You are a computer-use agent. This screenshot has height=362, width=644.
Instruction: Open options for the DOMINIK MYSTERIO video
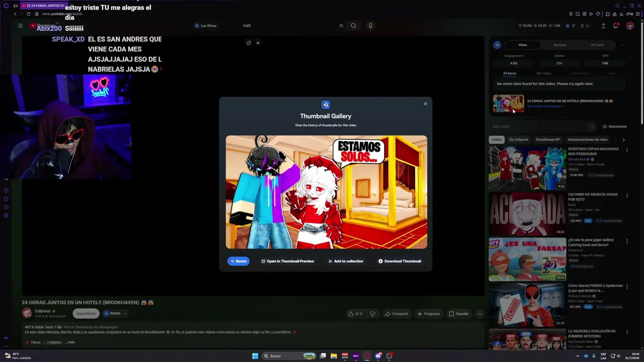coord(627,332)
